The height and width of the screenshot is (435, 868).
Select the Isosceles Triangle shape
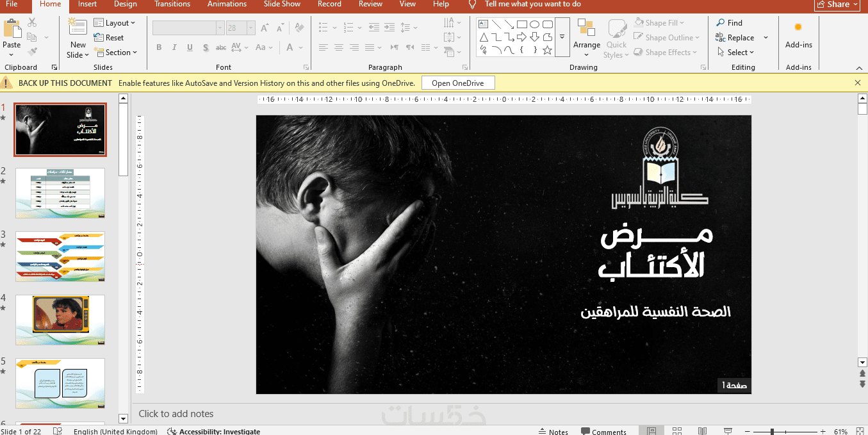click(x=484, y=37)
